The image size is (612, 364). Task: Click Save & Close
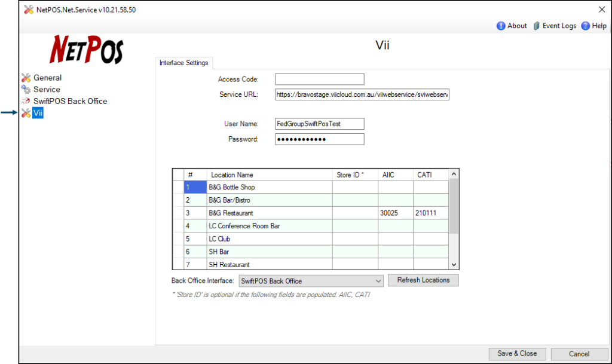pos(517,353)
